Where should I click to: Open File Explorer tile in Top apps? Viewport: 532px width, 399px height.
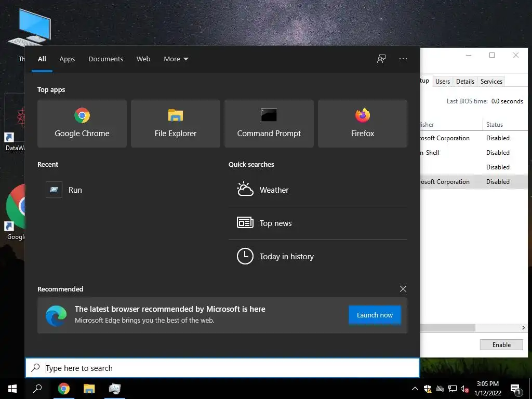[x=176, y=124]
